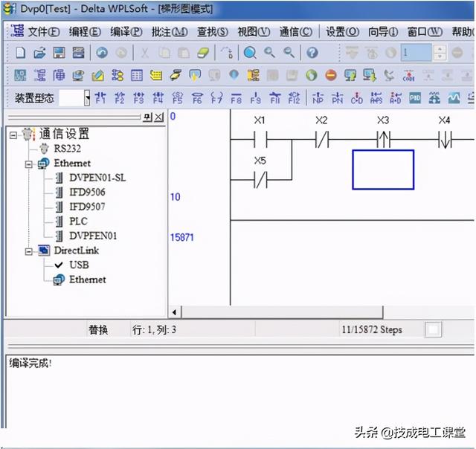Click the New file icon
Screen dimensions: 476x449
(x=20, y=53)
